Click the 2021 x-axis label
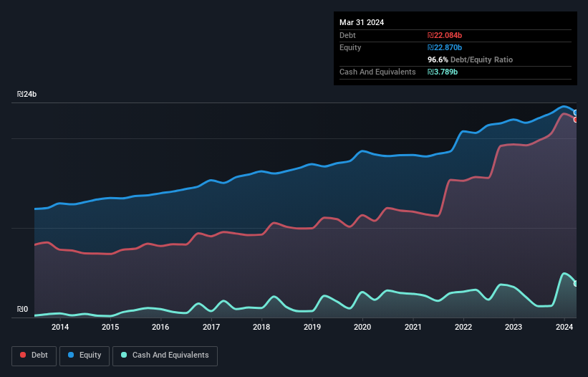The width and height of the screenshot is (588, 377). click(413, 327)
